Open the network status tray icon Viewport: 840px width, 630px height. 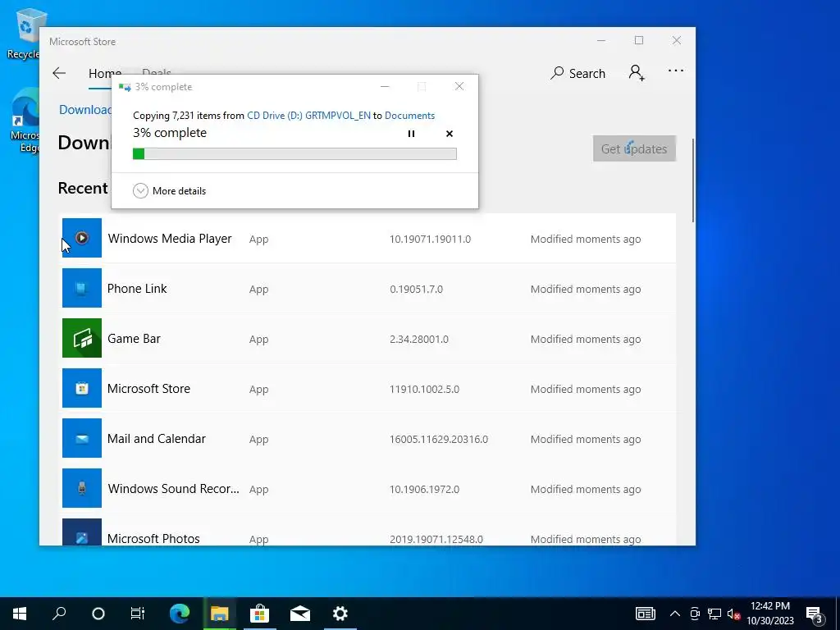[x=714, y=614]
